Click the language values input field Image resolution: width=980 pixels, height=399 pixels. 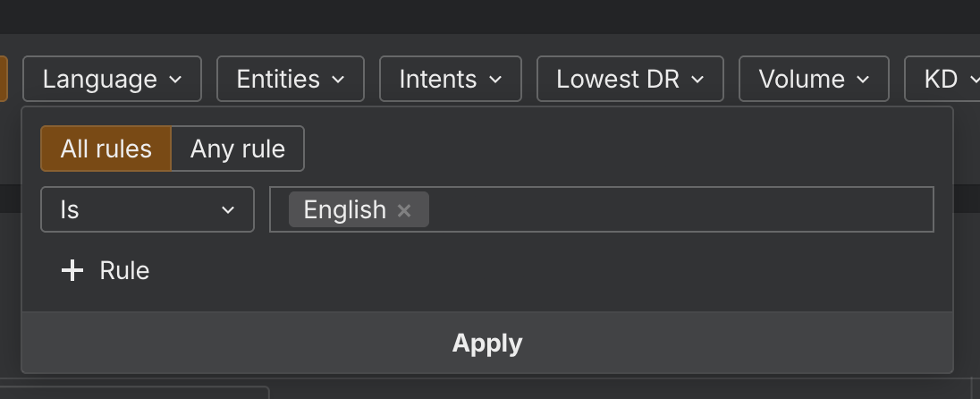coord(680,210)
